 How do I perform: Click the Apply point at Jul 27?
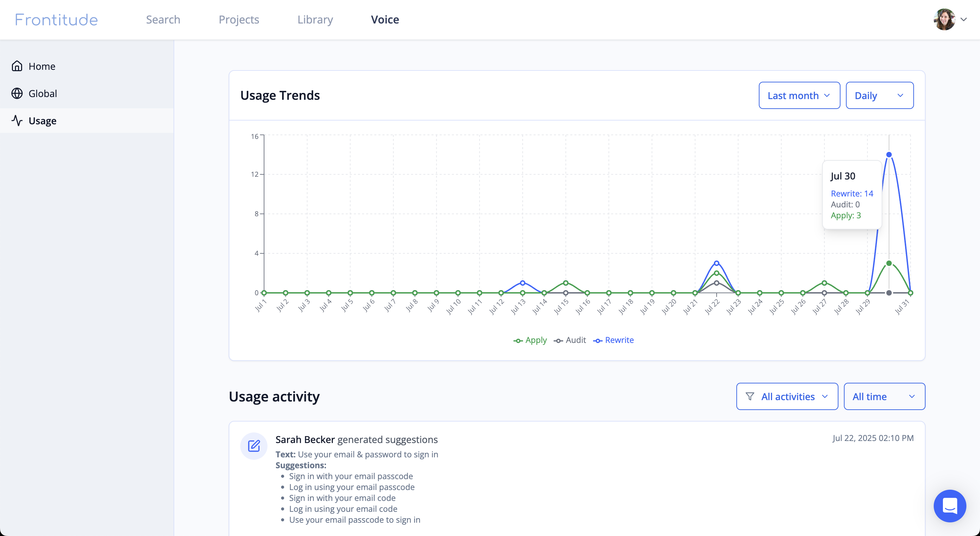(x=824, y=283)
